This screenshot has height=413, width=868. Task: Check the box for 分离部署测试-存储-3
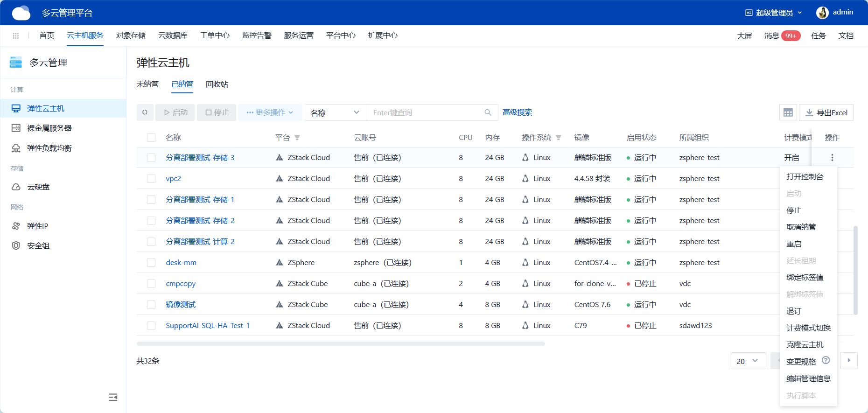tap(151, 158)
